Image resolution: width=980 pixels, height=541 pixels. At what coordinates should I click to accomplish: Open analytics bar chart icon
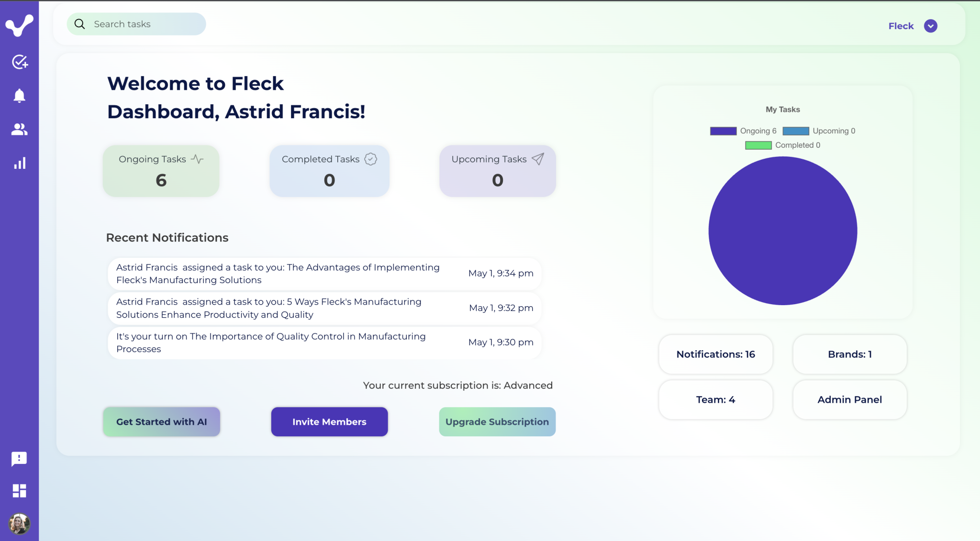click(x=20, y=164)
